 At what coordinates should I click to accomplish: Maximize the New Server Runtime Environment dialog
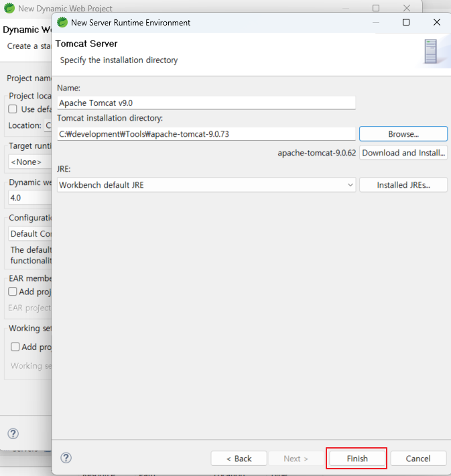pyautogui.click(x=406, y=22)
